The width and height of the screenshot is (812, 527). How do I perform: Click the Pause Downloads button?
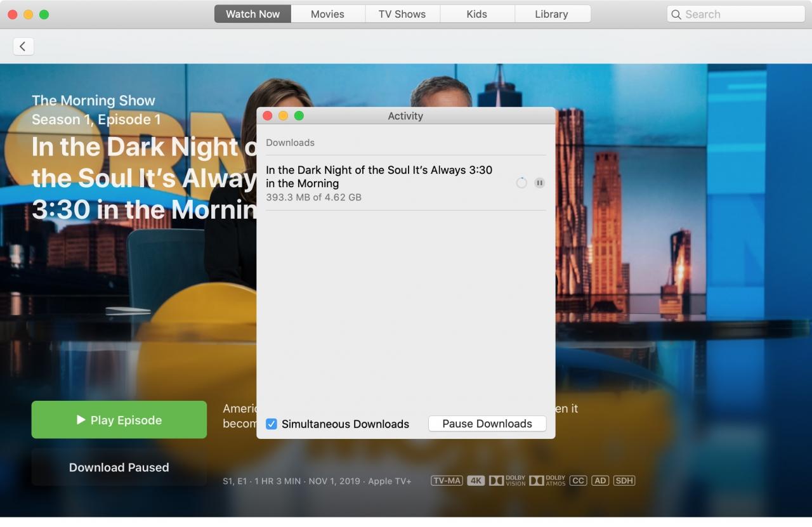point(487,424)
